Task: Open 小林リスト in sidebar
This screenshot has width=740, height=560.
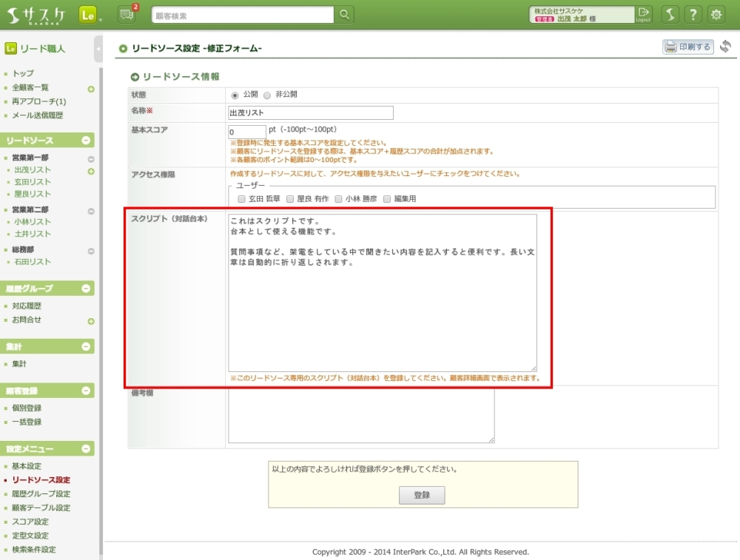Action: pyautogui.click(x=33, y=222)
